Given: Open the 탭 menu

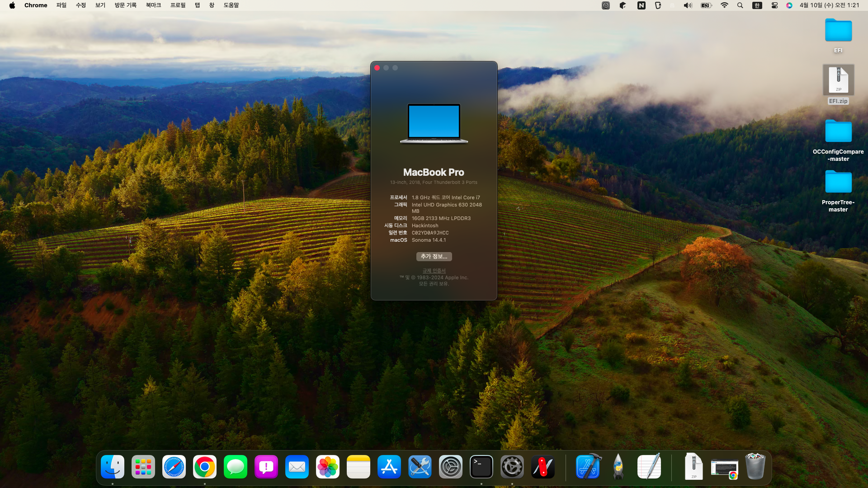Looking at the screenshot, I should point(198,5).
